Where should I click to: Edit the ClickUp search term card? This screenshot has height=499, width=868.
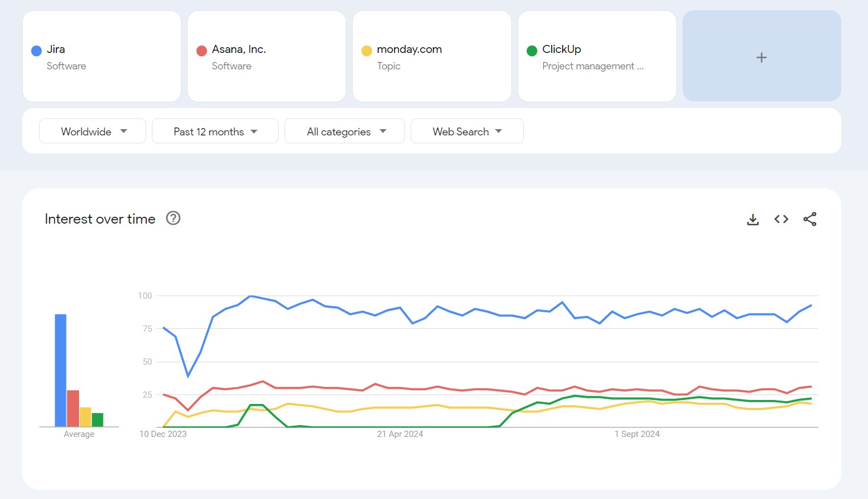coord(597,57)
